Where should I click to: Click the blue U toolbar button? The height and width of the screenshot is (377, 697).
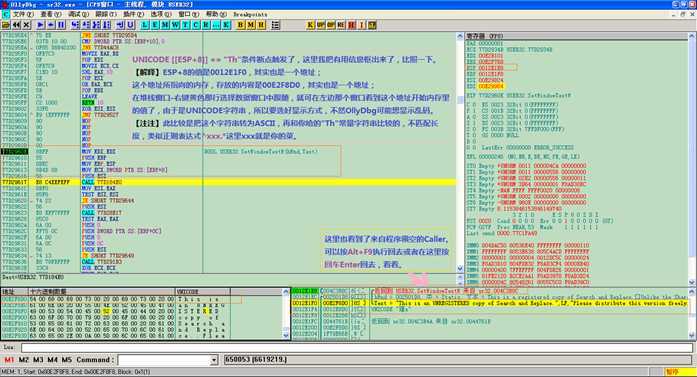(130, 25)
